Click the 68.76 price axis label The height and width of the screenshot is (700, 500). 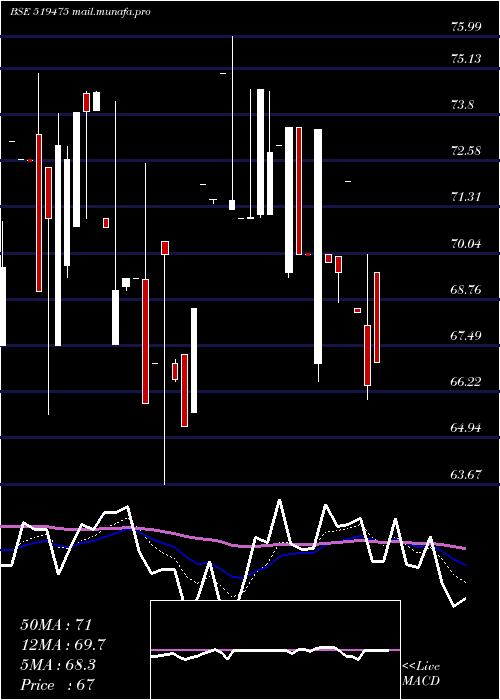tap(466, 290)
